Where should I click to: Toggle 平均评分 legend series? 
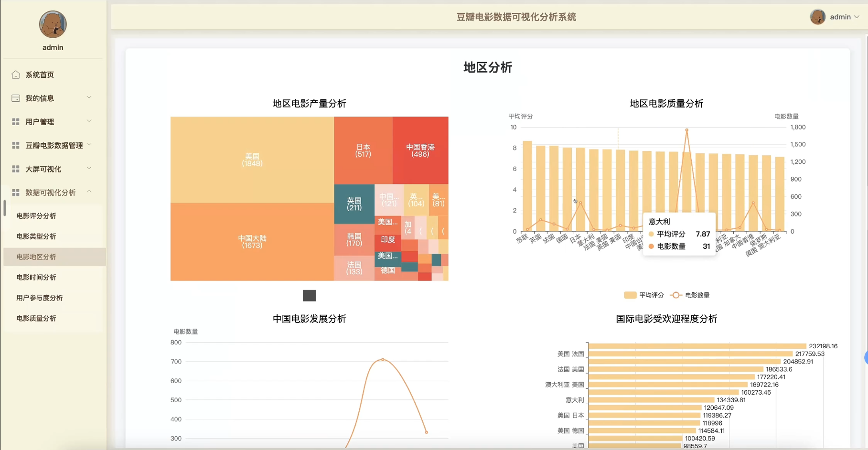pos(643,295)
